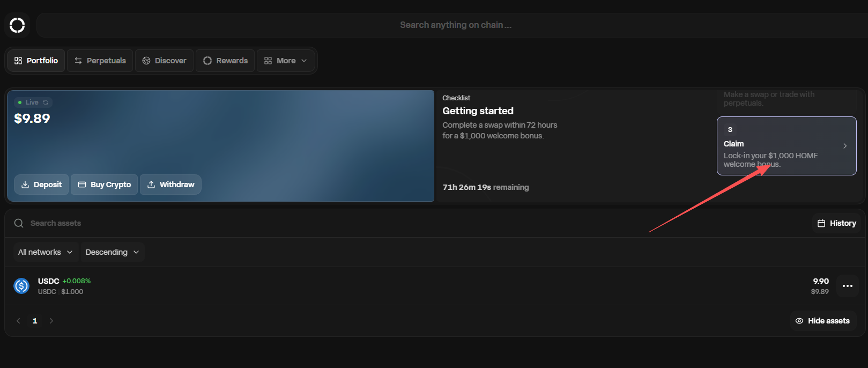868x368 pixels.
Task: Go to the next assets page arrow
Action: pos(51,321)
